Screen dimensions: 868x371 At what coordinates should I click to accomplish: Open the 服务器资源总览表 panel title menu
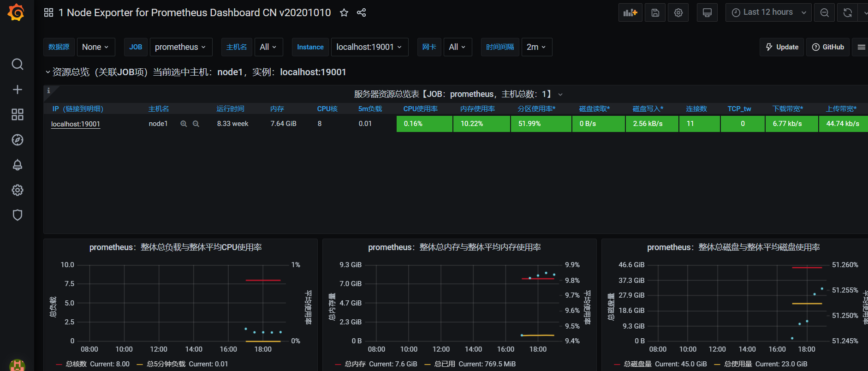(458, 94)
